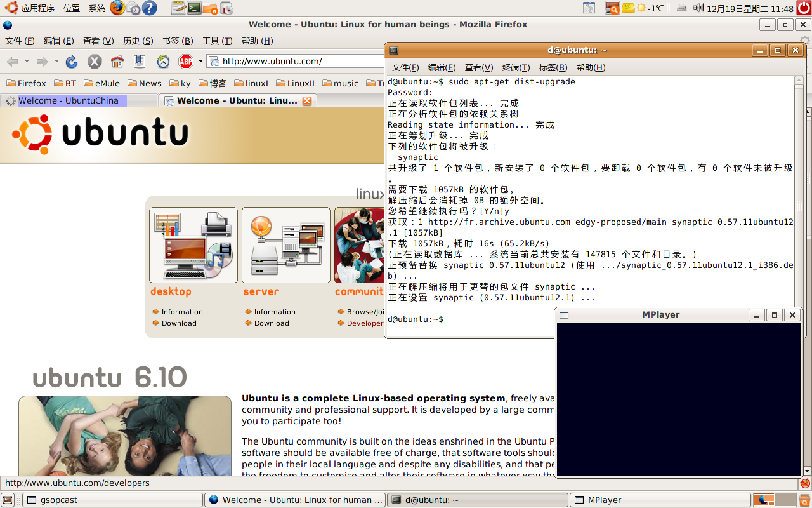Click the Adblock Plus ABP icon
The width and height of the screenshot is (812, 508).
click(186, 62)
